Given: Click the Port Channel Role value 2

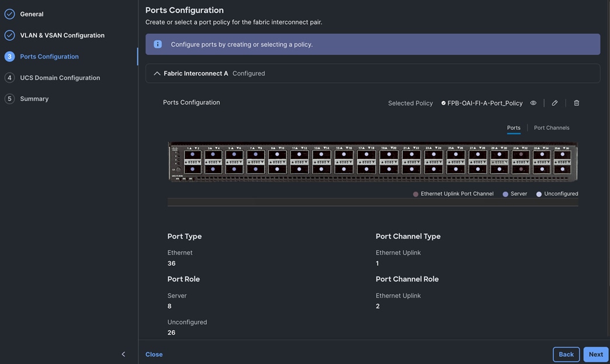Looking at the screenshot, I should [x=378, y=306].
